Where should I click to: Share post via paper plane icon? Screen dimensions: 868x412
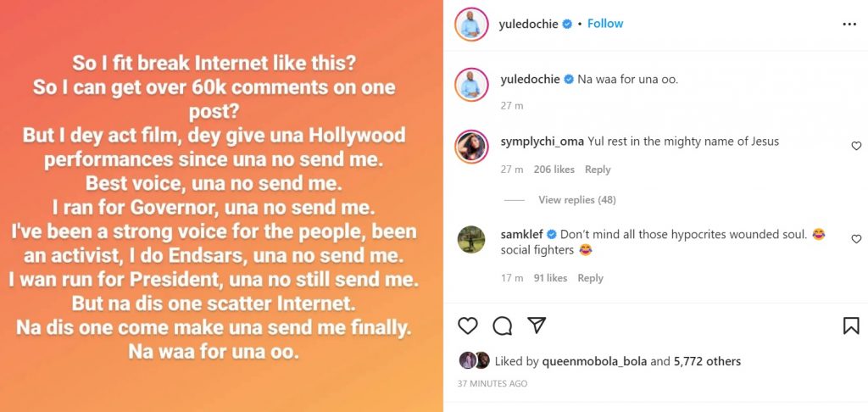pyautogui.click(x=537, y=326)
